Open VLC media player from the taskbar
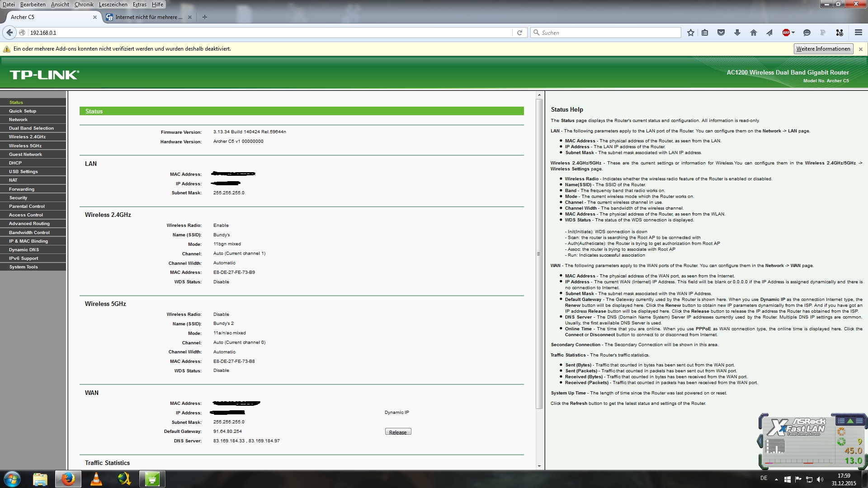The width and height of the screenshot is (868, 488). 96,479
